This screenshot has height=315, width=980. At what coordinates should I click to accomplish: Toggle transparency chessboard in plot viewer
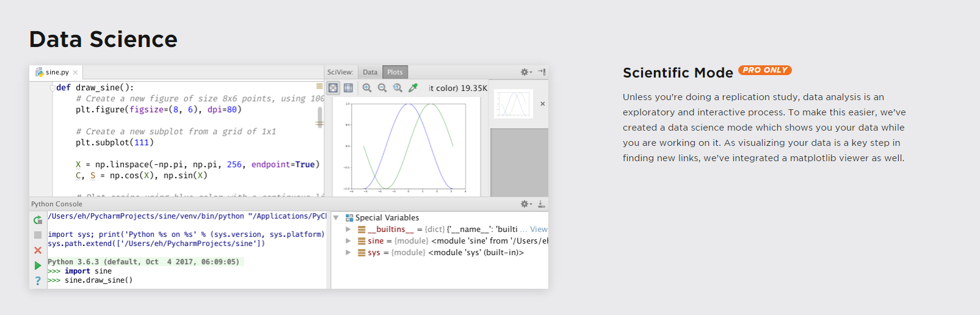click(x=333, y=88)
